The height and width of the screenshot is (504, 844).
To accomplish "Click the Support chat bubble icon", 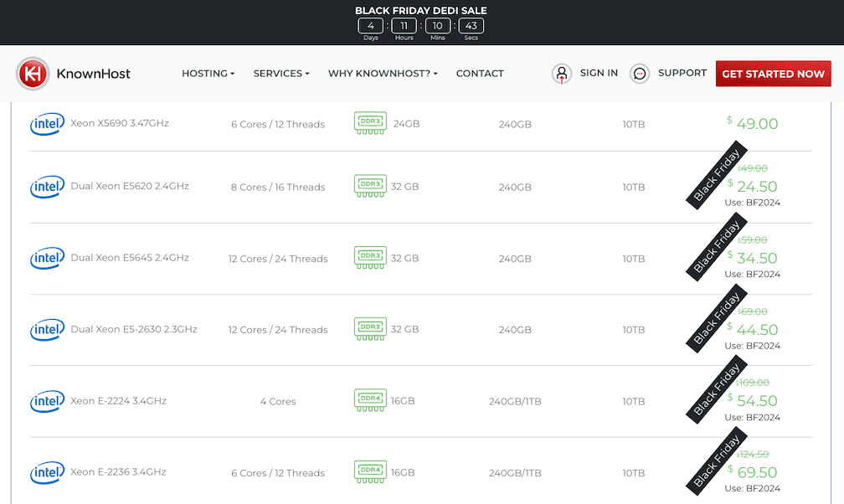I will pos(639,74).
